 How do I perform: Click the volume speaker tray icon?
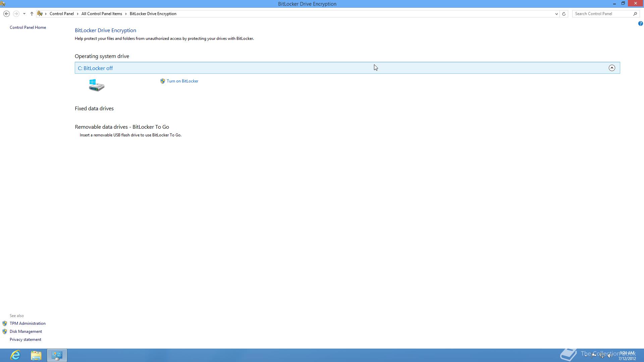(610, 355)
